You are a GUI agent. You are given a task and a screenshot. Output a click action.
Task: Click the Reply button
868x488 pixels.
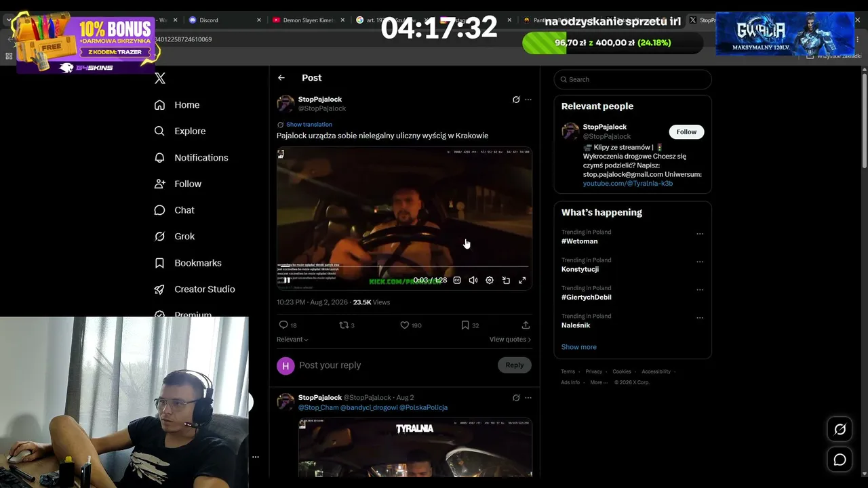(515, 365)
